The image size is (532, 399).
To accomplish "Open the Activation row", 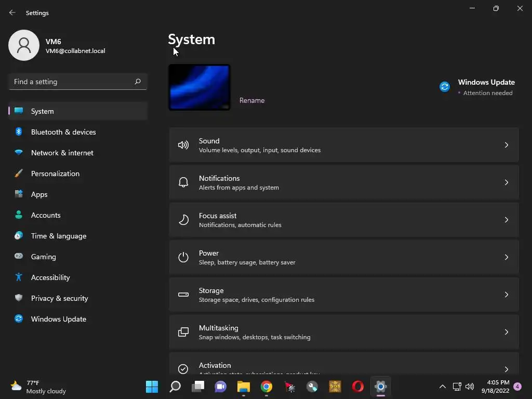I will [x=344, y=363].
